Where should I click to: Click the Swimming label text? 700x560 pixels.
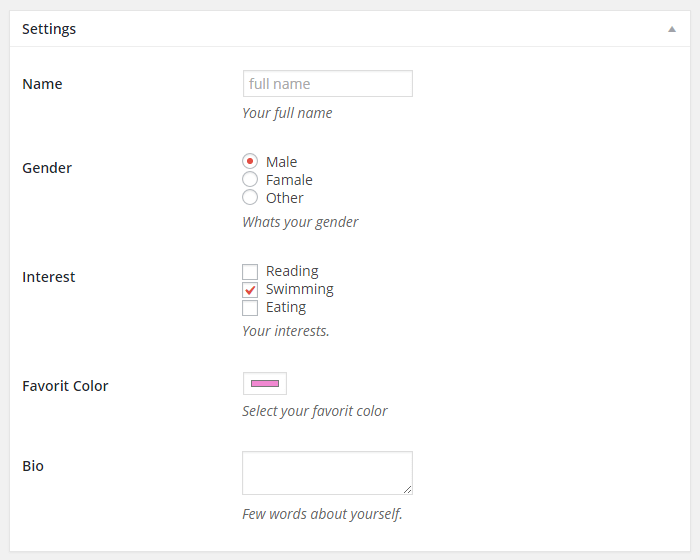[300, 289]
